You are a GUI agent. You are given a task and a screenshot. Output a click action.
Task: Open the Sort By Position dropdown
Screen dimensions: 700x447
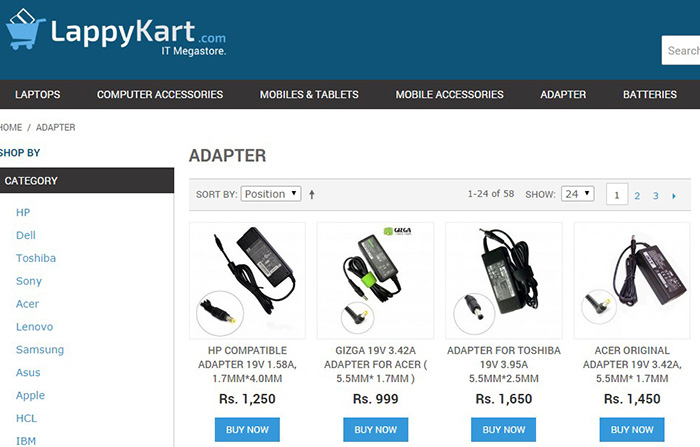[271, 194]
